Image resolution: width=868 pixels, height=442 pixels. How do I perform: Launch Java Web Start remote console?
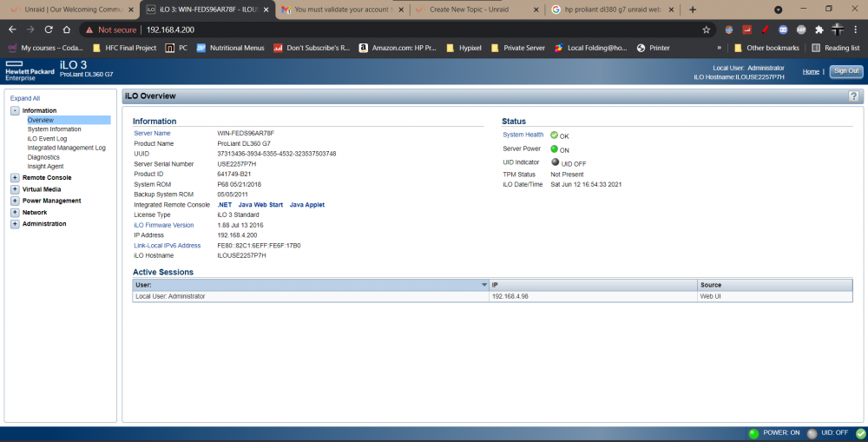[x=260, y=205]
